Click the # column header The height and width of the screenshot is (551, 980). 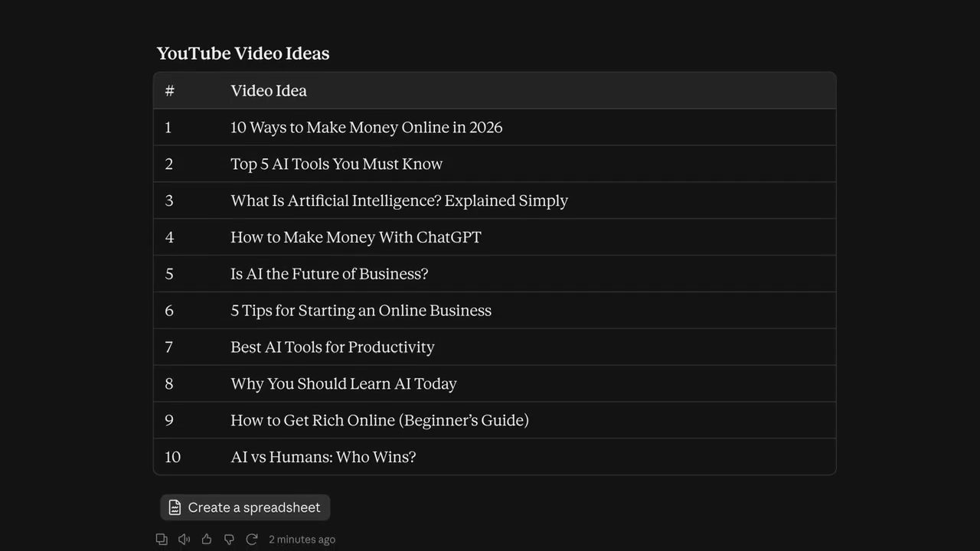point(170,90)
